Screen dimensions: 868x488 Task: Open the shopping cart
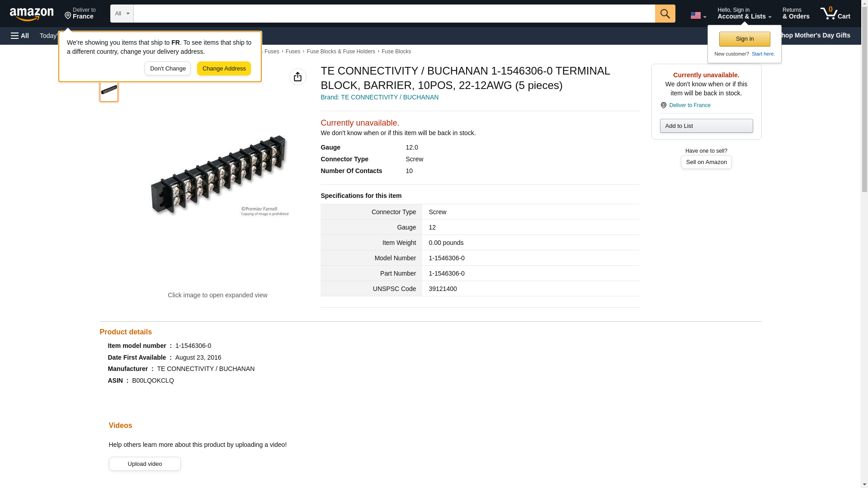835,14
